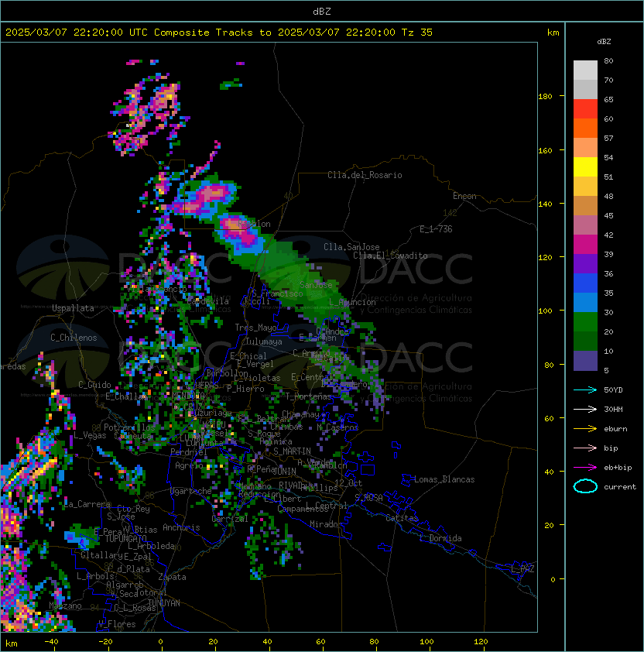Screen dimensions: 644x652
Task: Click the 'C_Chilenos' map label
Action: pos(74,338)
